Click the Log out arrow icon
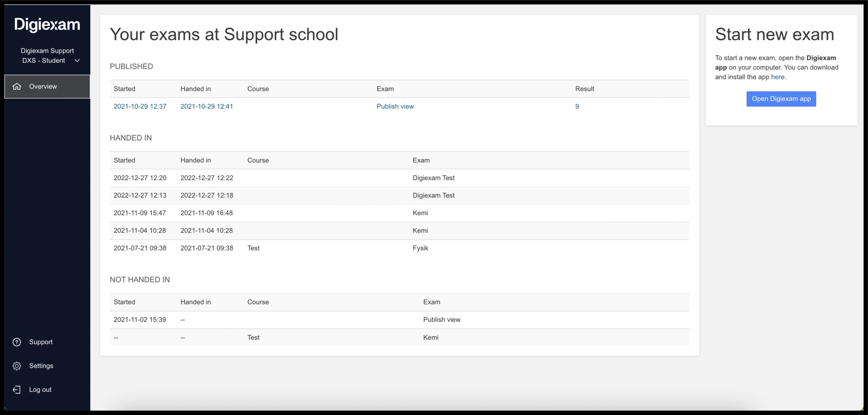Viewport: 868px width, 415px height. coord(17,390)
